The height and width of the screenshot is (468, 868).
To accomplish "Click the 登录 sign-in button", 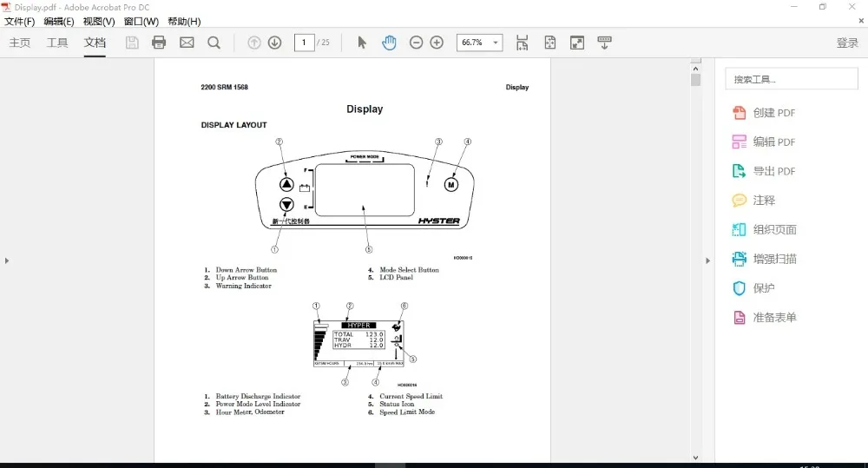I will point(847,43).
